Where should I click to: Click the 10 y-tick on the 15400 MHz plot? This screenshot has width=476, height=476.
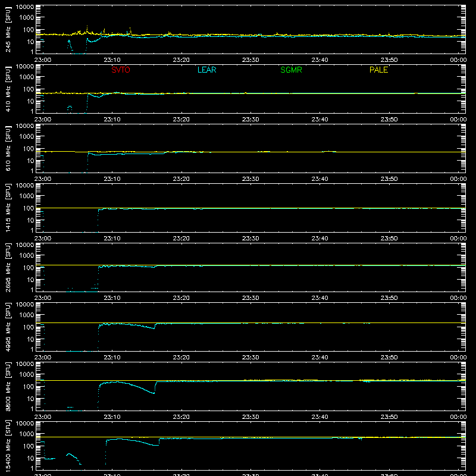[x=30, y=458]
